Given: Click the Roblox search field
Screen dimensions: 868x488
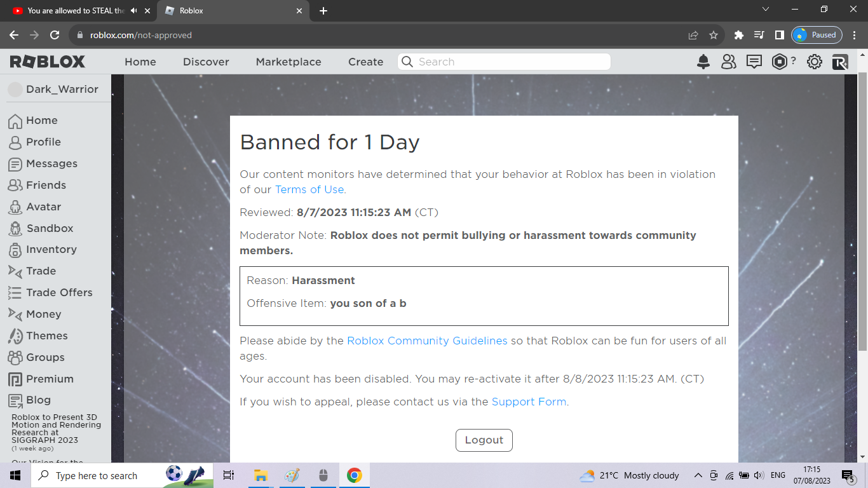Looking at the screenshot, I should click(505, 62).
